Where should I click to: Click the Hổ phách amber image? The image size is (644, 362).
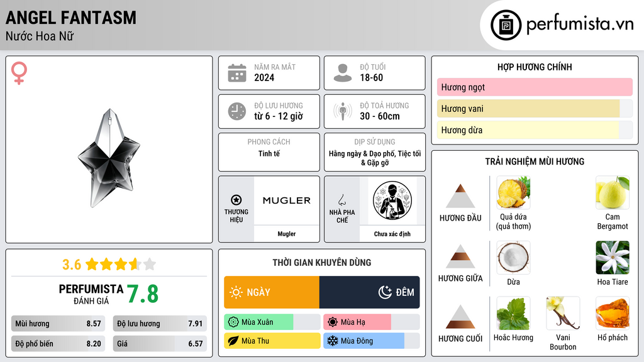(613, 313)
